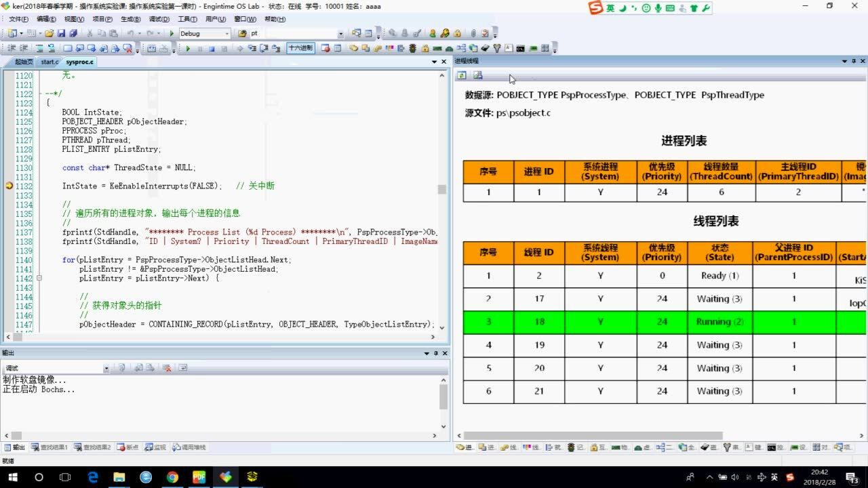868x488 pixels.
Task: Click the clear output icon with red X
Action: pyautogui.click(x=167, y=368)
